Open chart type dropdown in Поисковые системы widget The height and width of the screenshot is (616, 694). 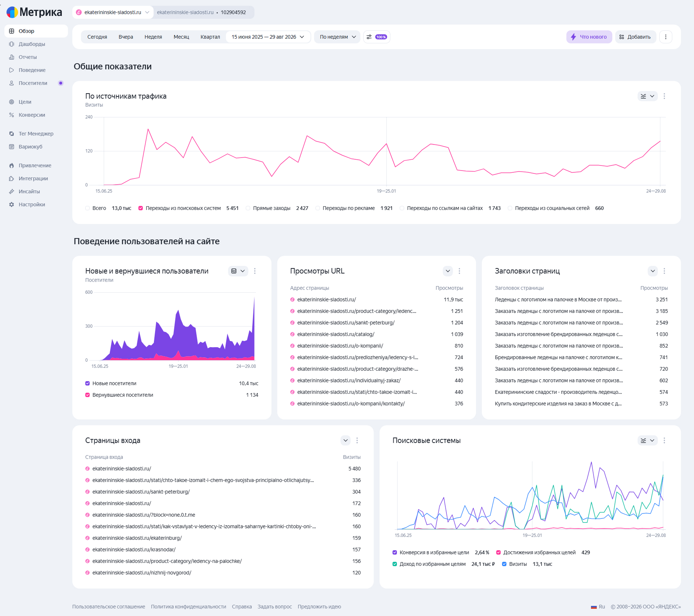(647, 440)
